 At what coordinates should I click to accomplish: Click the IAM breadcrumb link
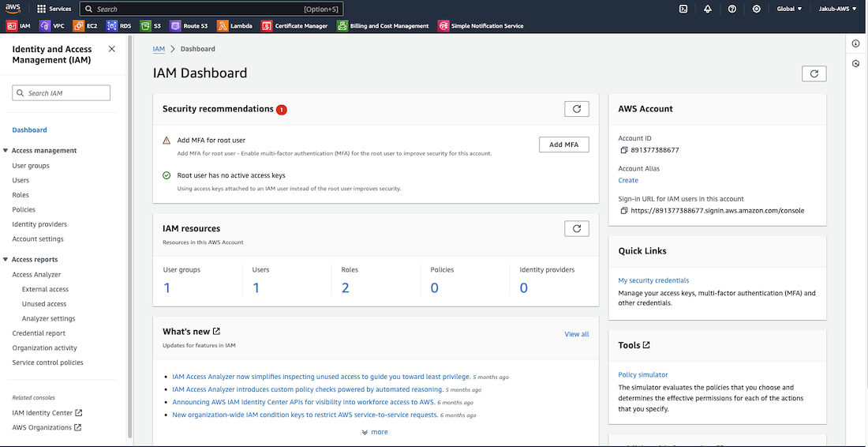pos(159,49)
